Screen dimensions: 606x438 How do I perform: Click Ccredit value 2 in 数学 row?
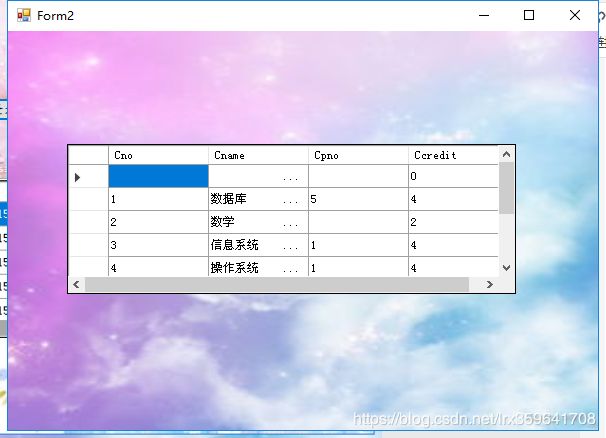453,222
